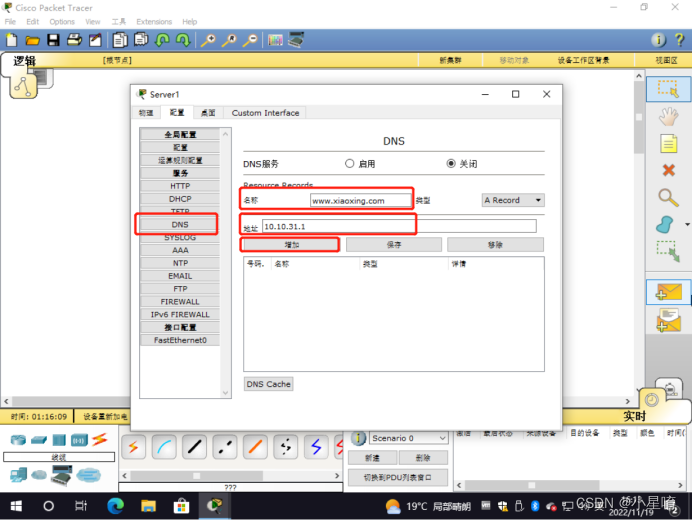Choose the red X Delete tool
Viewport: 692px width, 520px height.
(x=669, y=170)
